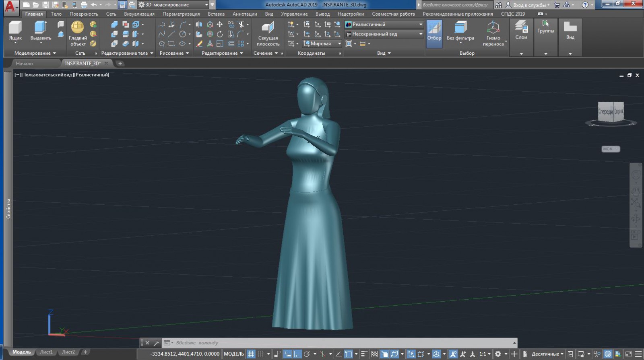This screenshot has width=644, height=360.
Task: Activate the Секущая плоскость section plane tool
Action: point(268,34)
